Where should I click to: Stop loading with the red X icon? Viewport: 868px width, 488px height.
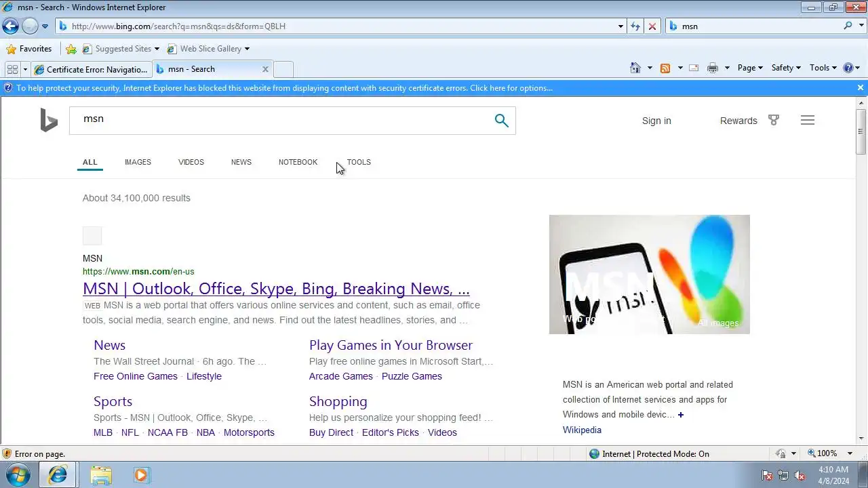click(652, 26)
